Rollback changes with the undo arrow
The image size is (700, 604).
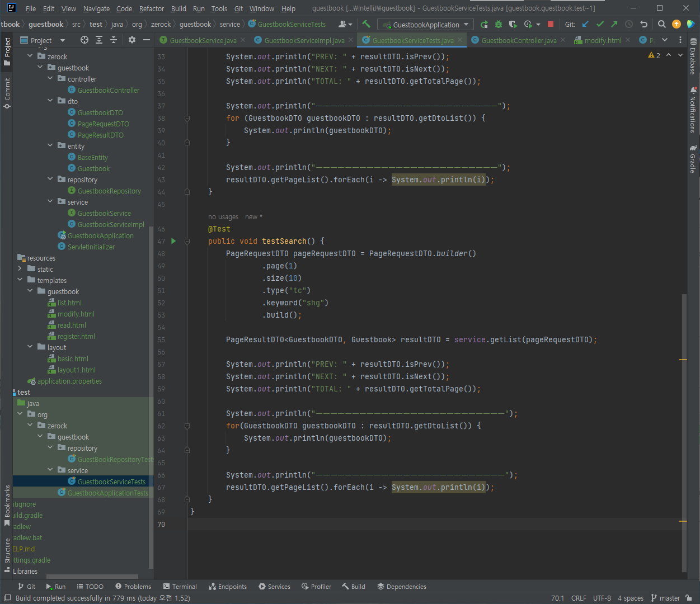[643, 24]
